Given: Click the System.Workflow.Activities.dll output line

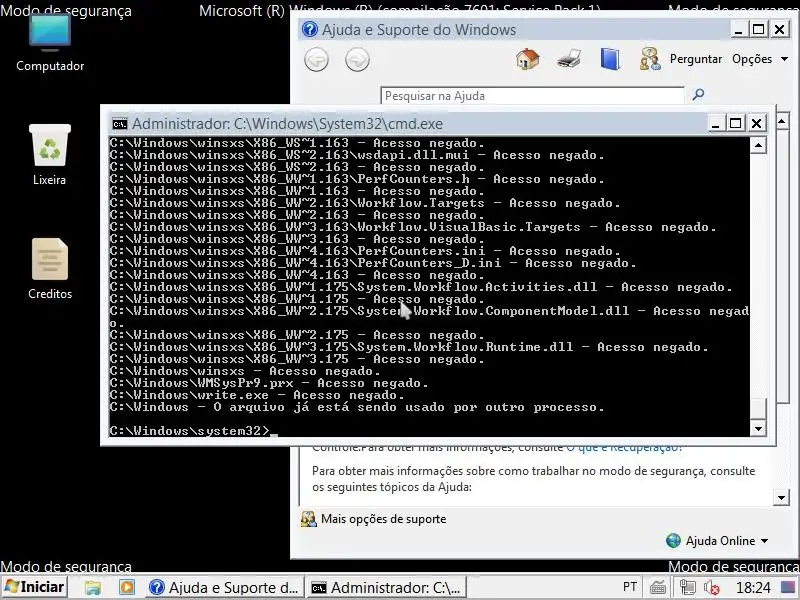Looking at the screenshot, I should [421, 287].
